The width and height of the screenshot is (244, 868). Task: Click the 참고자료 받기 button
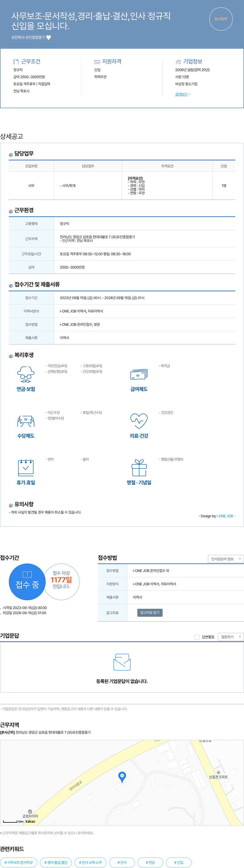[150, 612]
